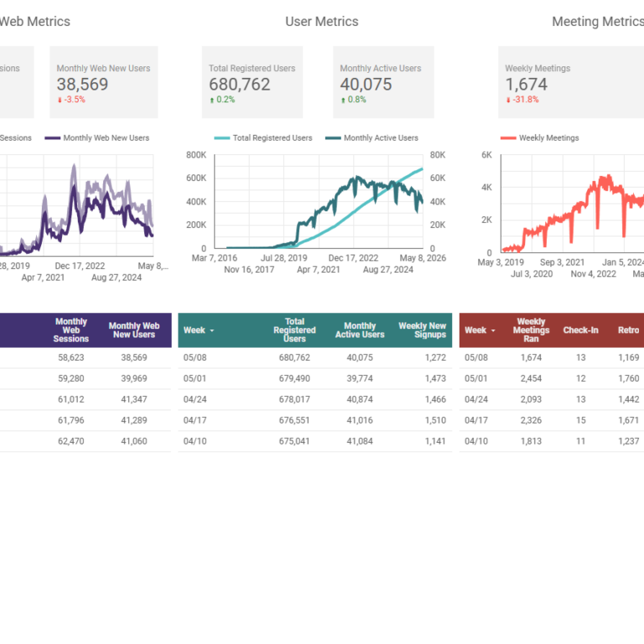Toggle Total Registered Users legend swatch

coord(221,138)
